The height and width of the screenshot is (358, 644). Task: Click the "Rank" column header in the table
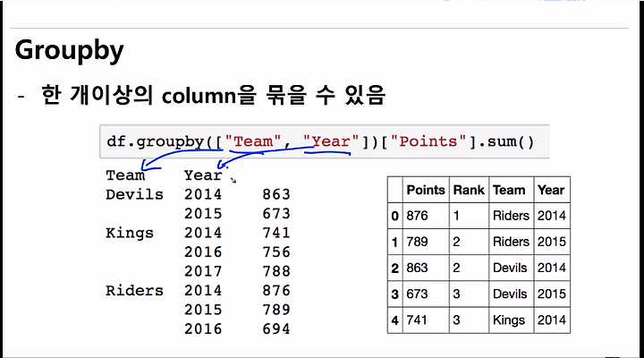(469, 190)
